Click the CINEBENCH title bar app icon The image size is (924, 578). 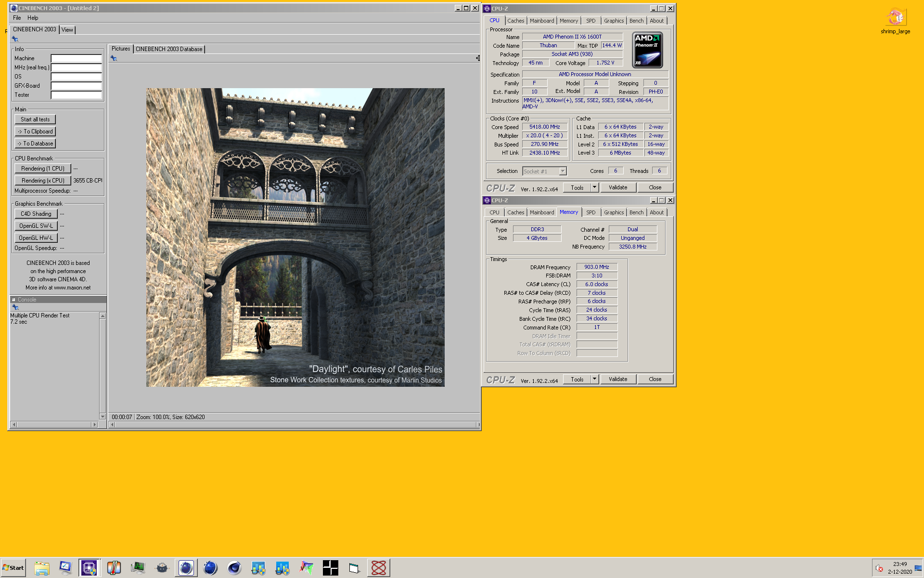tap(14, 8)
